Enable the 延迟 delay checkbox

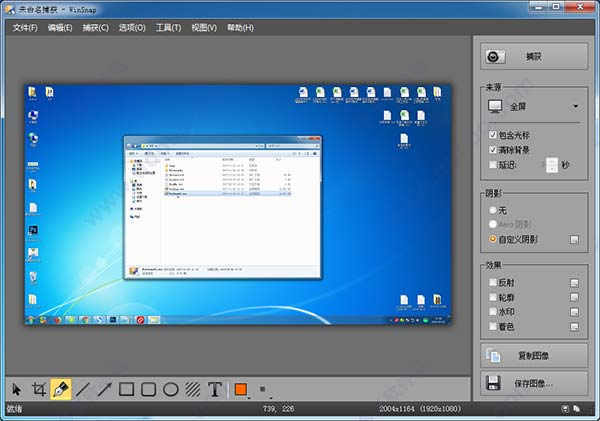(493, 165)
